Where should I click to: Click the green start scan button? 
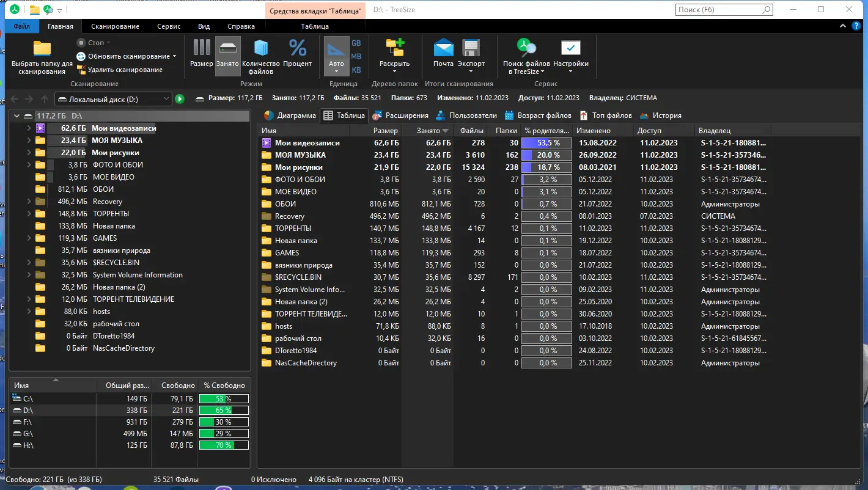180,98
